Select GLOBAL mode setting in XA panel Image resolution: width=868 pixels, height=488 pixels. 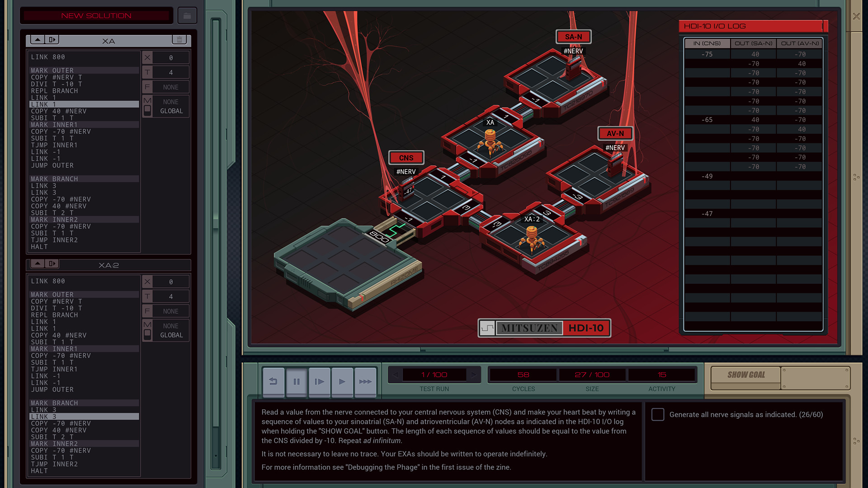coord(171,110)
